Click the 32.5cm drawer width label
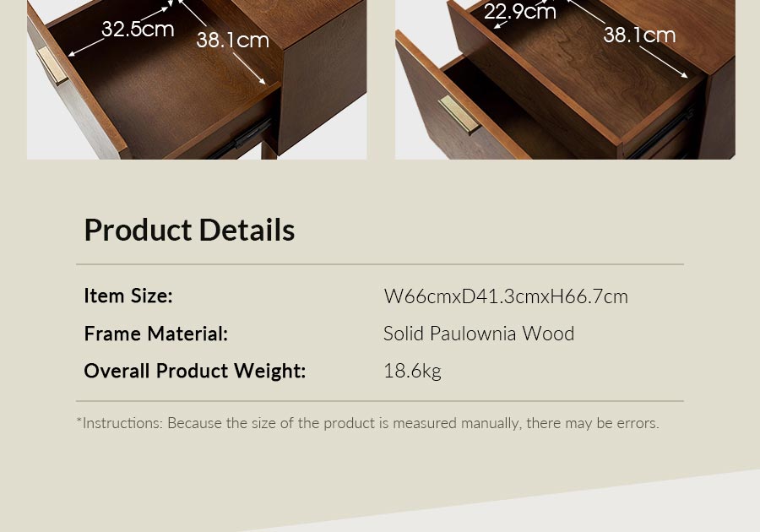 138,30
